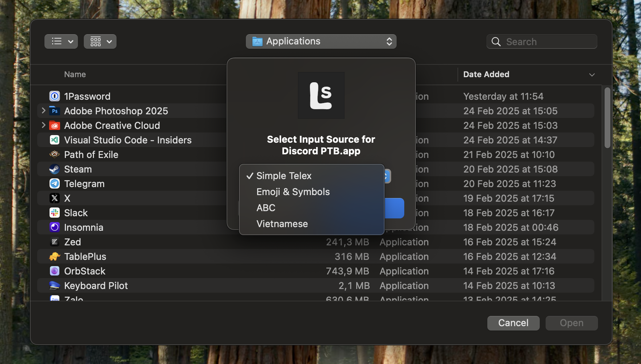
Task: Select Visual Studio Code - Insiders name
Action: 128,140
